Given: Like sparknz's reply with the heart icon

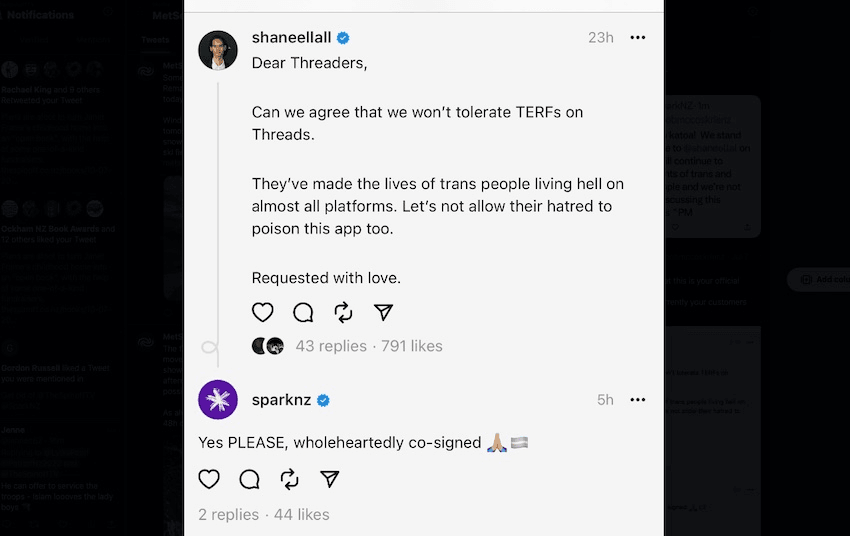Looking at the screenshot, I should 209,479.
